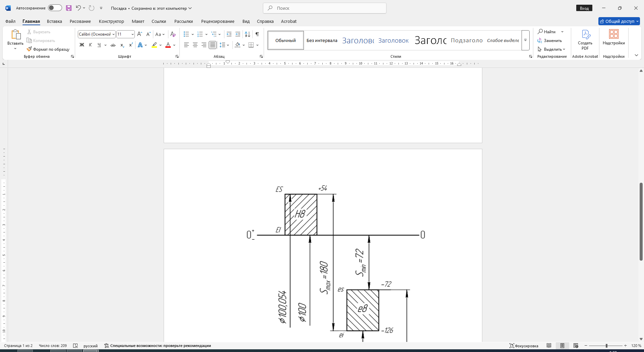Screen dimensions: 644x352
Task: Clear all formatting icon
Action: click(x=173, y=34)
